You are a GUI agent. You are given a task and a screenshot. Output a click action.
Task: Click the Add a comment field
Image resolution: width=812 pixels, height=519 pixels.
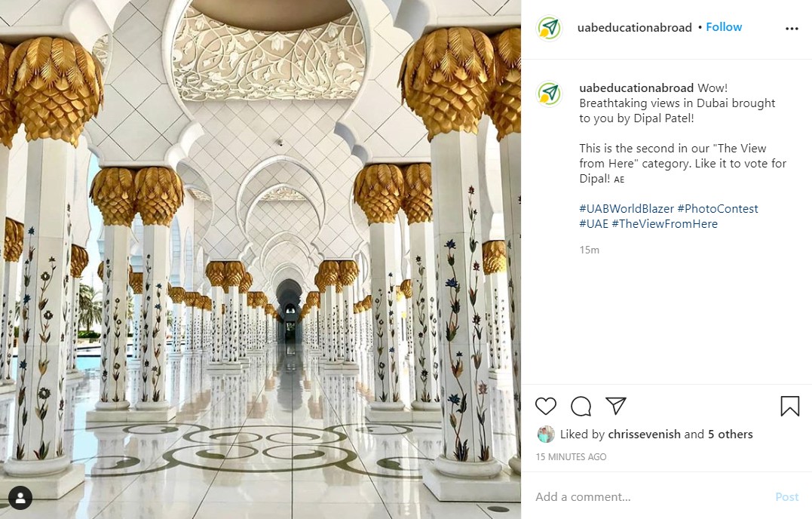[648, 497]
